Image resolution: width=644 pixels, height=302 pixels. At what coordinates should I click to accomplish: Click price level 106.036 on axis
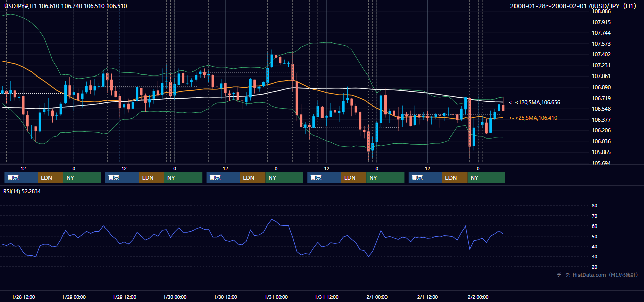click(x=601, y=141)
